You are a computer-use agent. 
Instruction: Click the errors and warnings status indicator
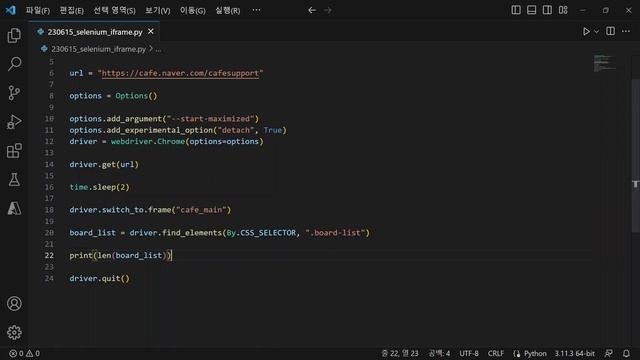[x=24, y=353]
